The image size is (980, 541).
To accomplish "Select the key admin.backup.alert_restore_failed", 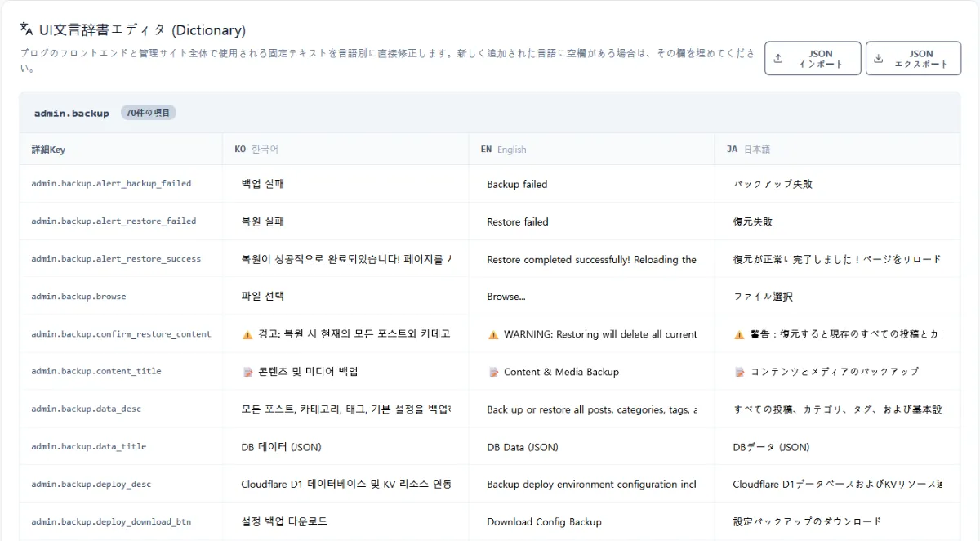I will (x=114, y=221).
